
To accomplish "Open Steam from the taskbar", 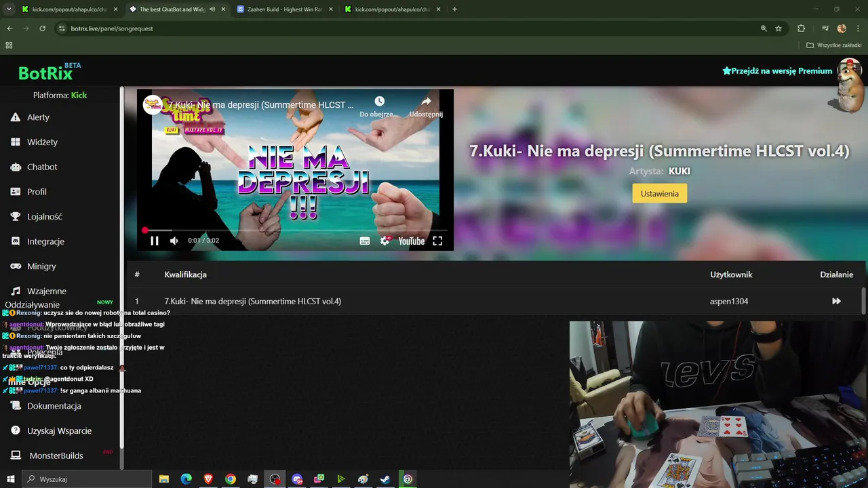I will click(x=385, y=479).
